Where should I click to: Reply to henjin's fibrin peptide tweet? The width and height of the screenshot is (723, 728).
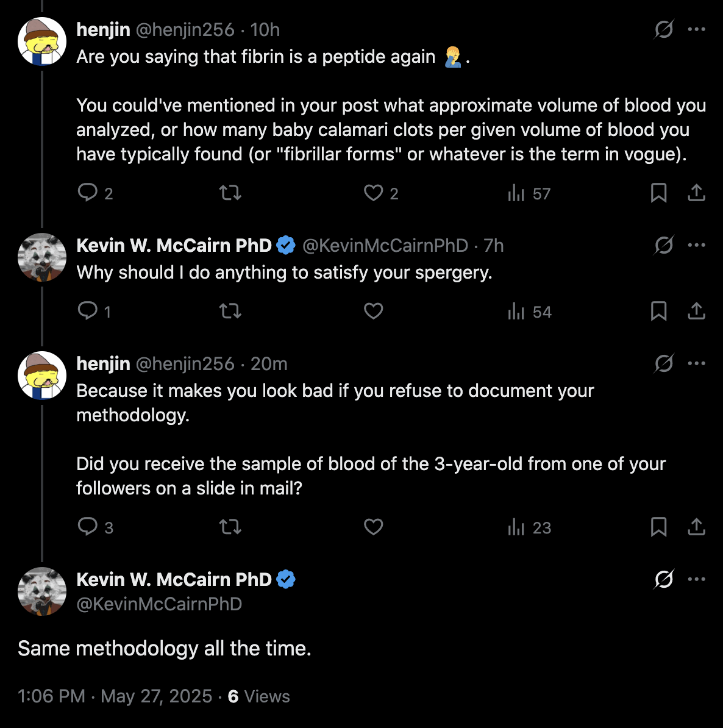coord(88,193)
